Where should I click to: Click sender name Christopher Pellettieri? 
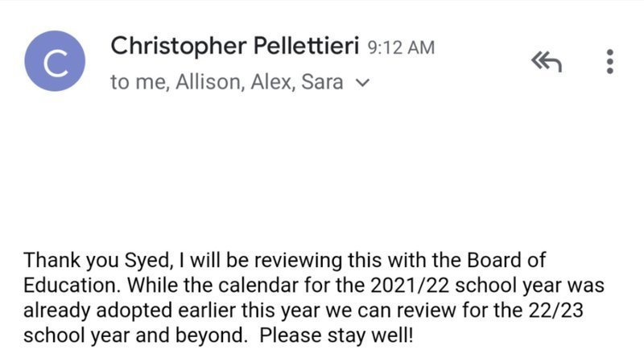[x=234, y=46]
